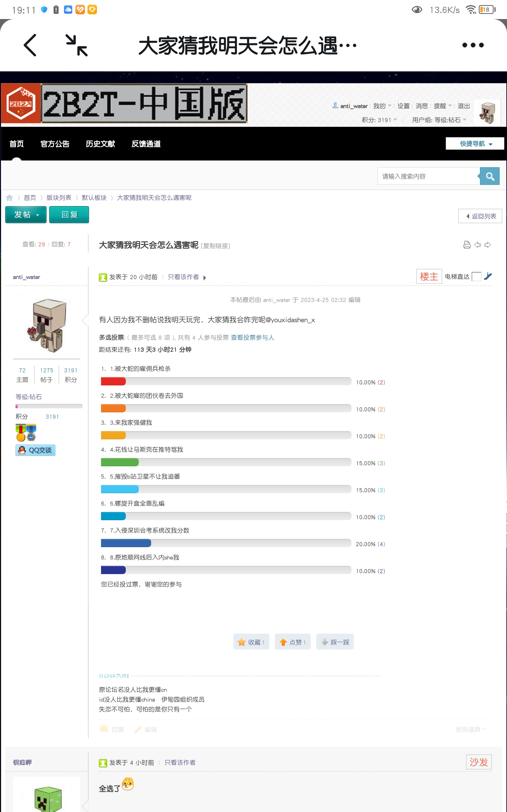Open the 发帖 dropdown button

(26, 215)
